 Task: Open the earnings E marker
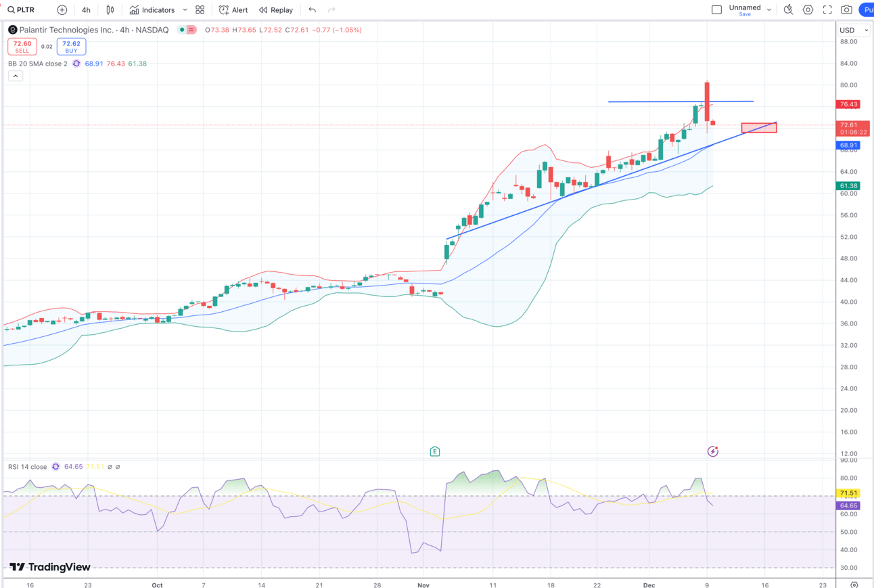435,451
